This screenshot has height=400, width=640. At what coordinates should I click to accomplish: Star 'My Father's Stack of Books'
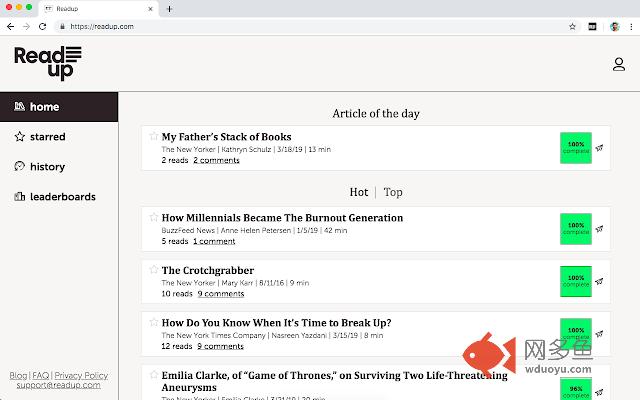pyautogui.click(x=153, y=136)
